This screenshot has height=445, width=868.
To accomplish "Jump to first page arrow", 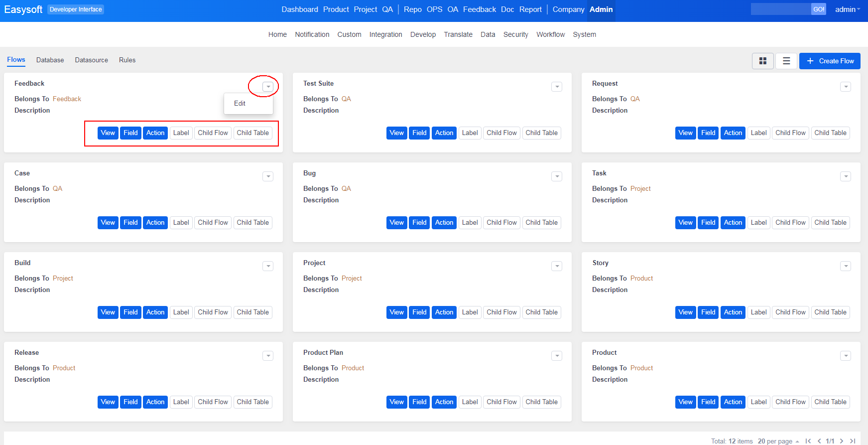I will click(x=808, y=441).
